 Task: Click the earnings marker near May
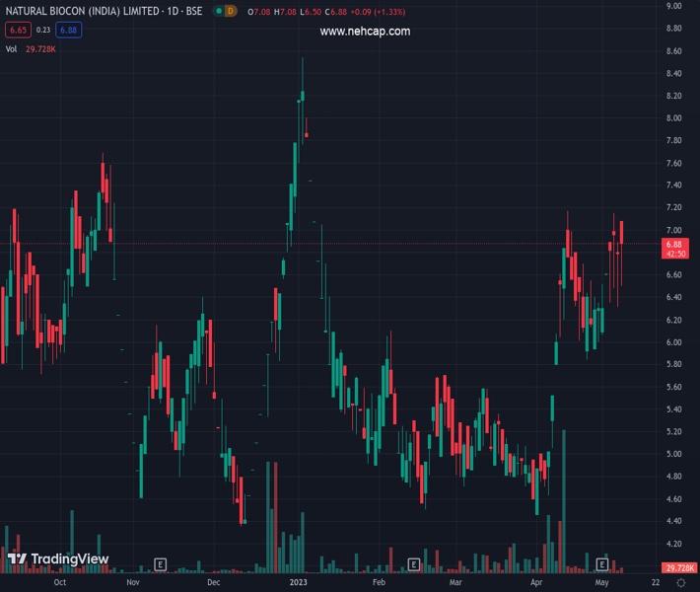pos(602,564)
